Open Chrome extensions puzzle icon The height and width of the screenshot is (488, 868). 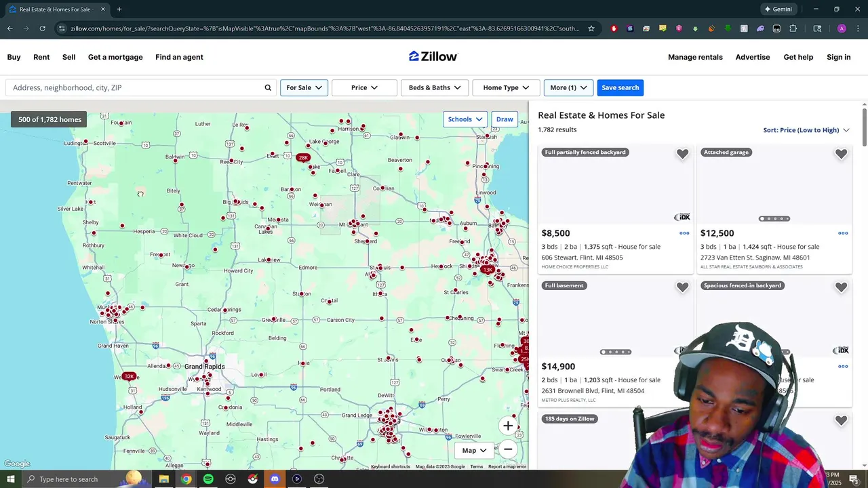pyautogui.click(x=793, y=28)
